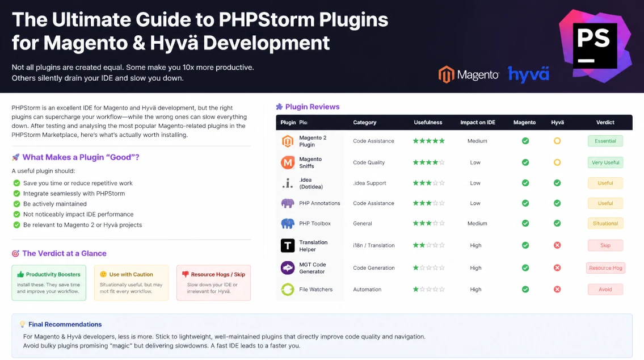Click Hyvä red cross for MGT Code Generator row

557,267
